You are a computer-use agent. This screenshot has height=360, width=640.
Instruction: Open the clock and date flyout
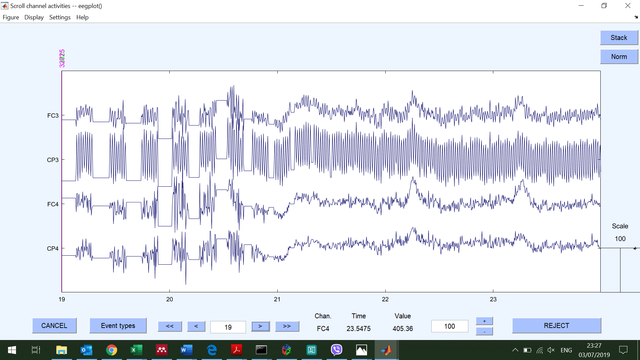(x=594, y=350)
